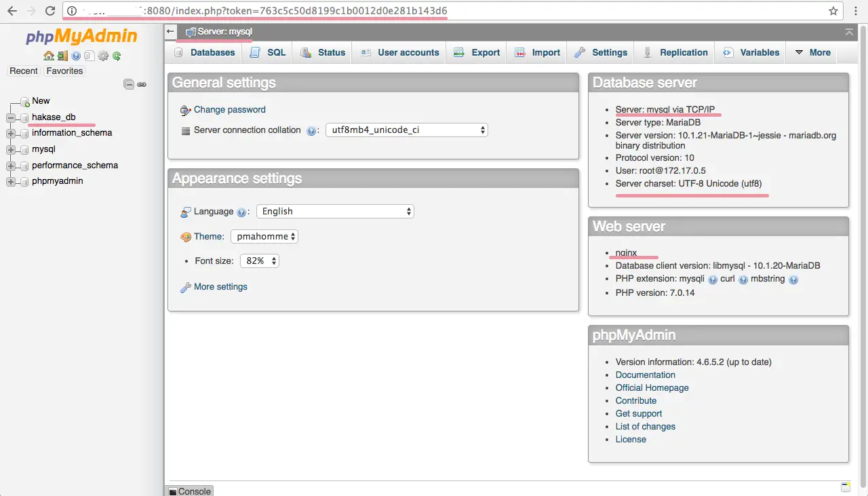868x496 pixels.
Task: Click the database icon beside New
Action: point(24,101)
